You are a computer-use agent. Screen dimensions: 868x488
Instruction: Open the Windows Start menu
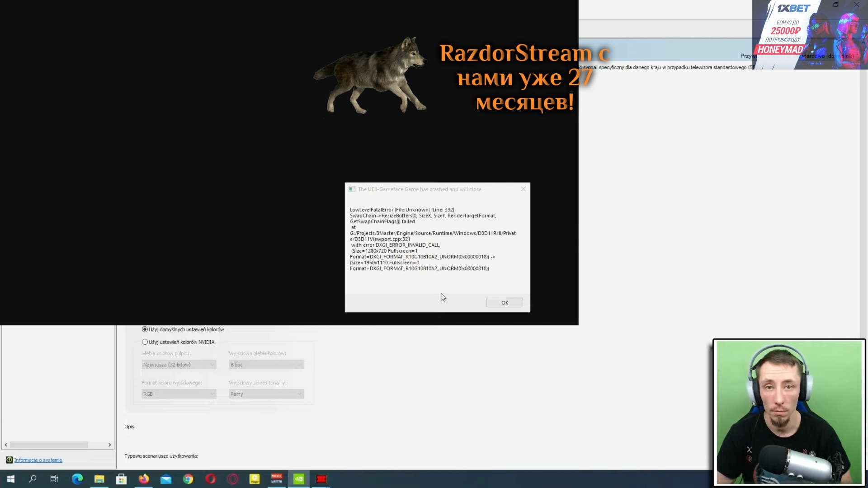click(x=11, y=479)
